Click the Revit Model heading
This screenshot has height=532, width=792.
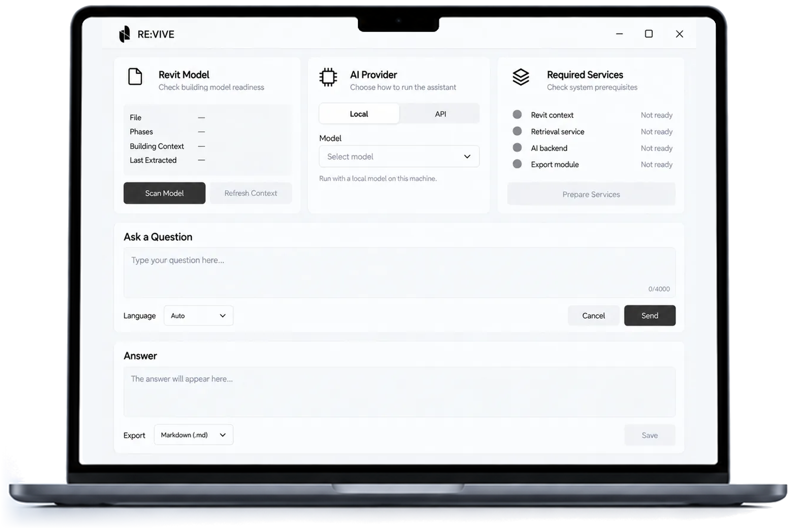184,75
